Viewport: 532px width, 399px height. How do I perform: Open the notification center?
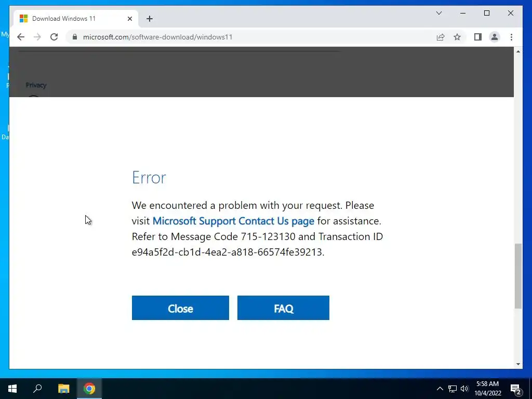point(516,389)
